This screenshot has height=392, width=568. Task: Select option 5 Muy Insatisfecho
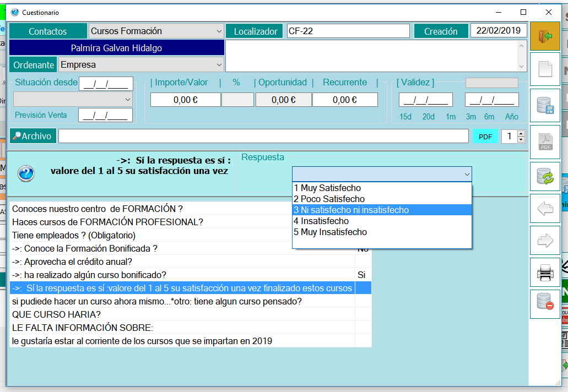[x=382, y=232]
